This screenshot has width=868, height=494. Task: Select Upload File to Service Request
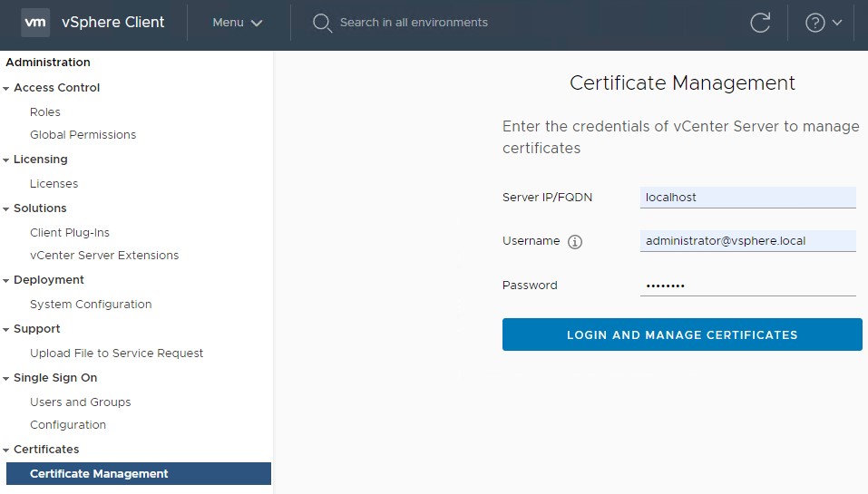(116, 353)
